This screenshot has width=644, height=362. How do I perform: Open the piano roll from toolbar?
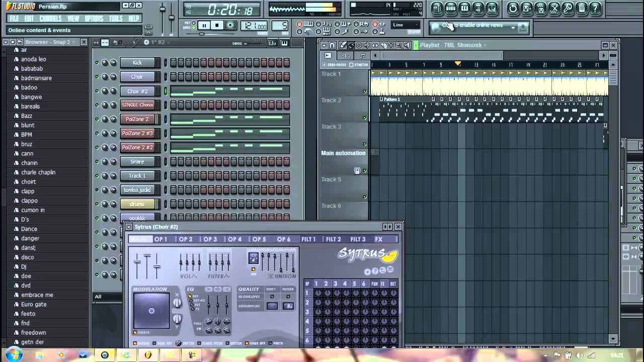click(464, 8)
